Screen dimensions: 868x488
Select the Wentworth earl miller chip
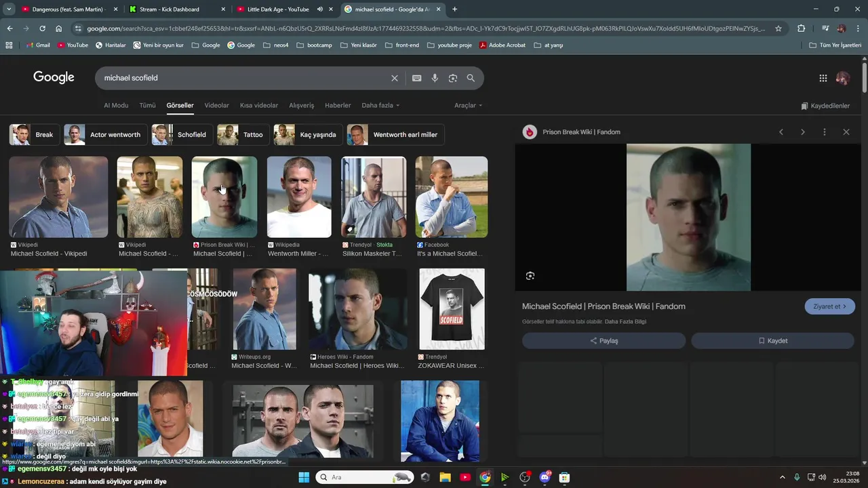pos(395,135)
